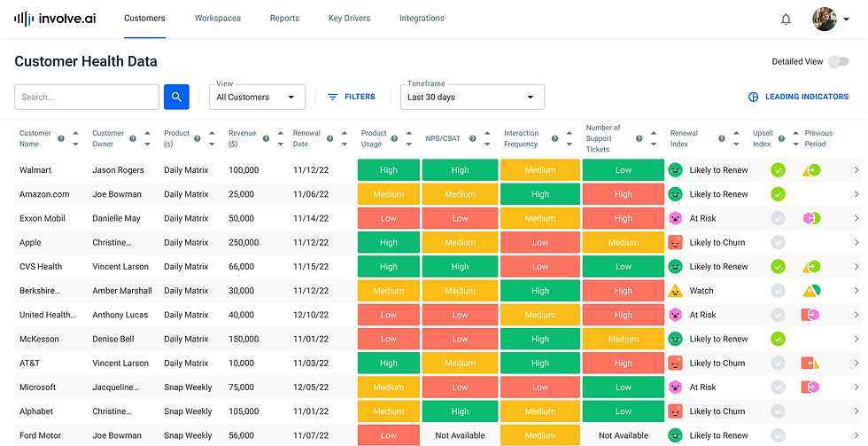Viewport: 868px width, 446px height.
Task: Click Walmart's green High Product Usage cell
Action: coord(389,170)
